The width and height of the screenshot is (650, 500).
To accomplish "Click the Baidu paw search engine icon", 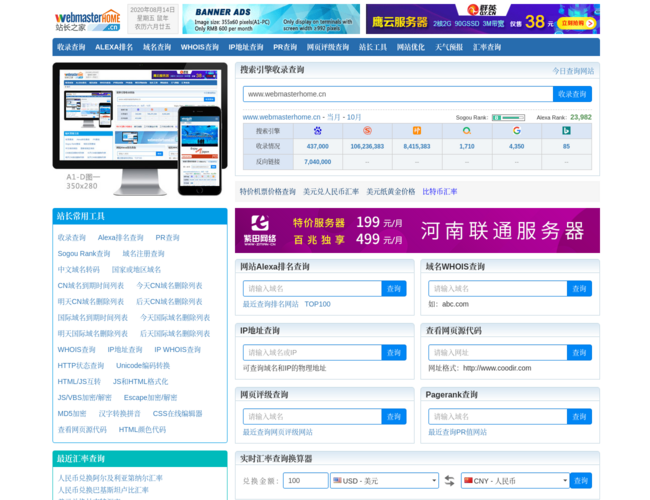I will coord(318,131).
